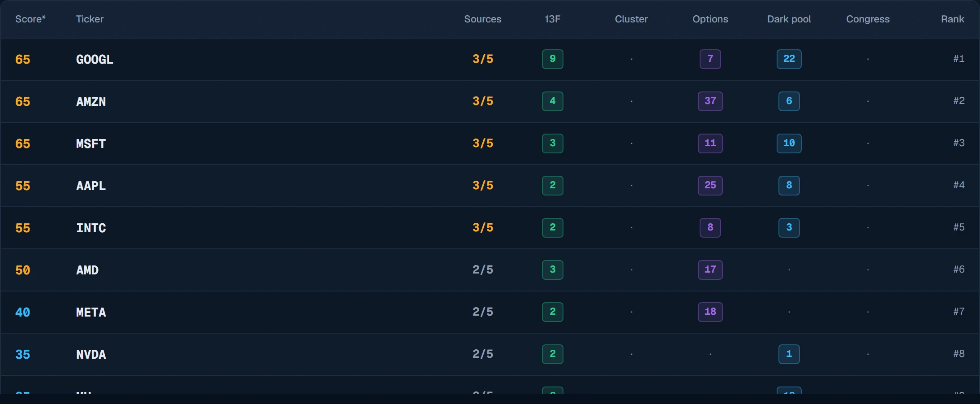Click META options badge showing 18
The height and width of the screenshot is (404, 980).
point(710,312)
